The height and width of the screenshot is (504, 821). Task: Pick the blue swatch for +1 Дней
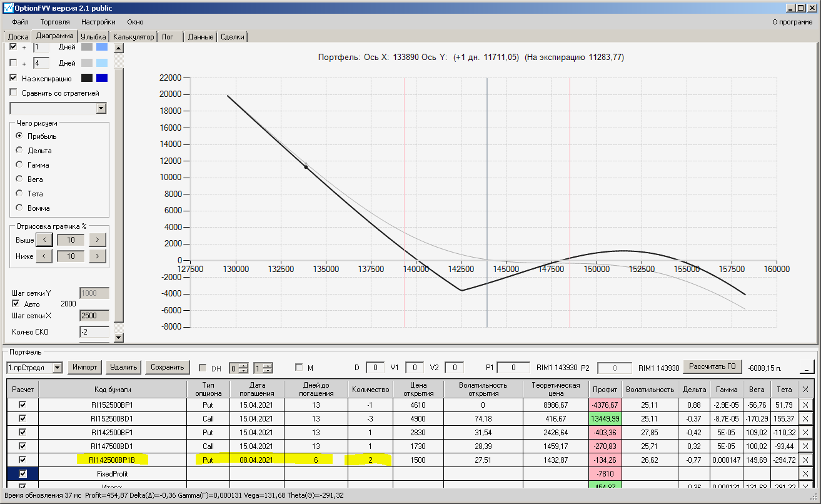coord(102,47)
